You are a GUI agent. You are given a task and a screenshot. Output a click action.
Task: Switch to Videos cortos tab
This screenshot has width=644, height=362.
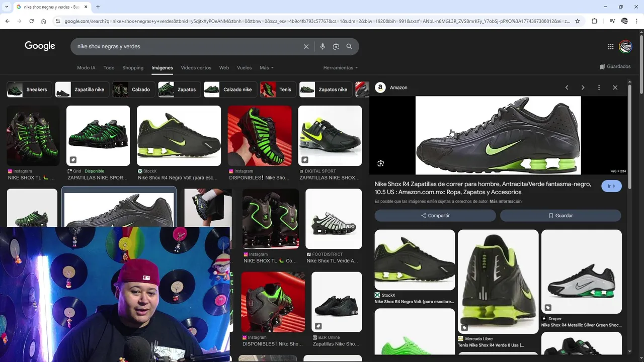click(x=196, y=67)
